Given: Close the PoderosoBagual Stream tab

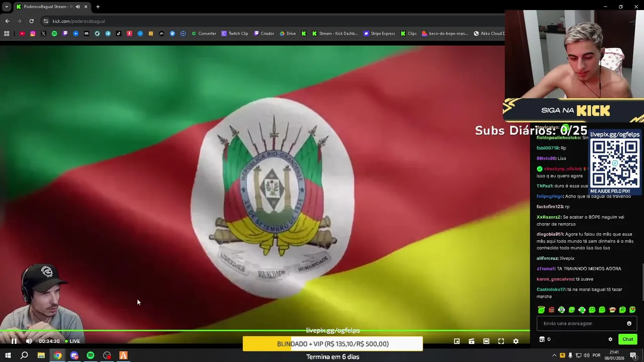Looking at the screenshot, I should click(86, 7).
